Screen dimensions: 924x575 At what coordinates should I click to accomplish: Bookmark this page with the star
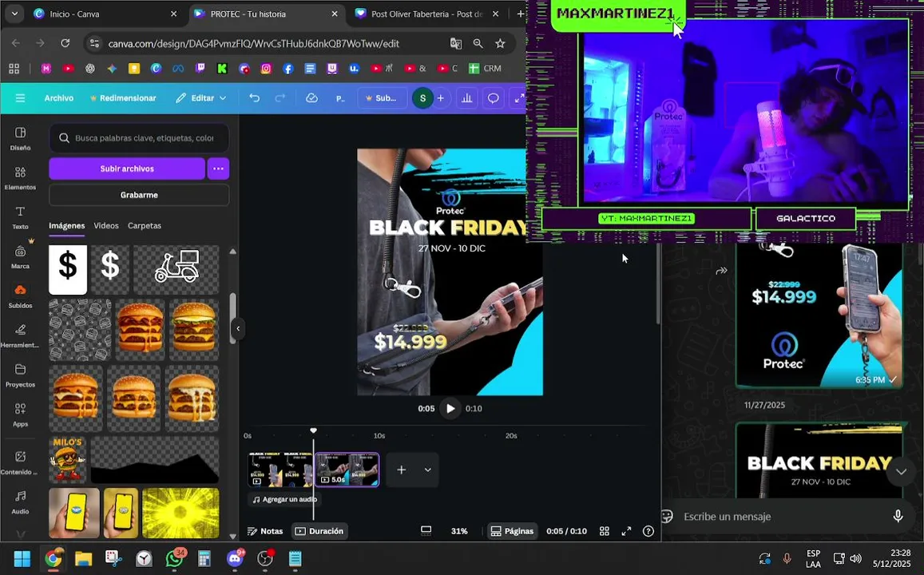pyautogui.click(x=500, y=44)
